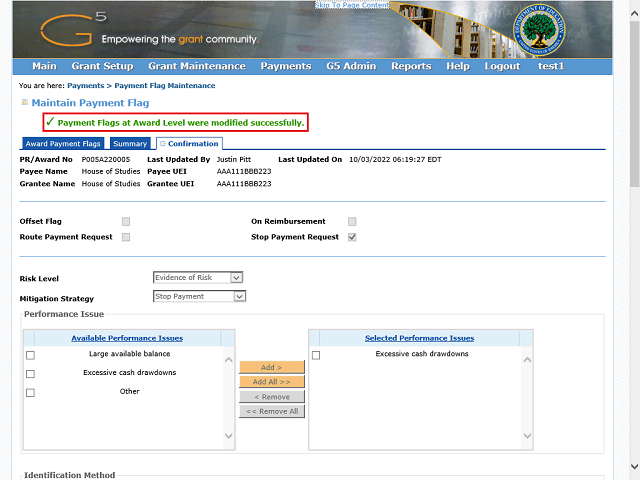
Task: Click the Payments breadcrumb link
Action: pyautogui.click(x=86, y=86)
